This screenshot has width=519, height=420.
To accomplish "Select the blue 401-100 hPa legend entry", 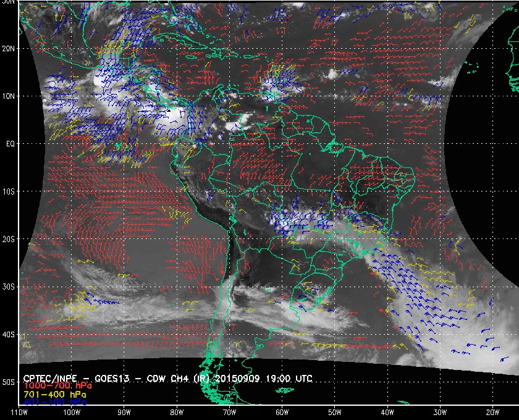I will click(x=55, y=402).
